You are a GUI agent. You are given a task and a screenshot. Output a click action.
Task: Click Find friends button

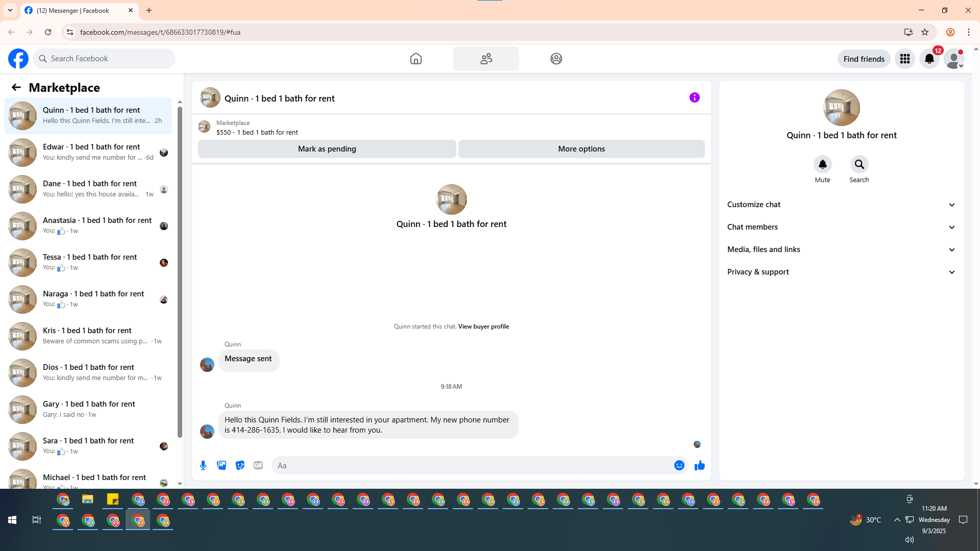pos(864,59)
